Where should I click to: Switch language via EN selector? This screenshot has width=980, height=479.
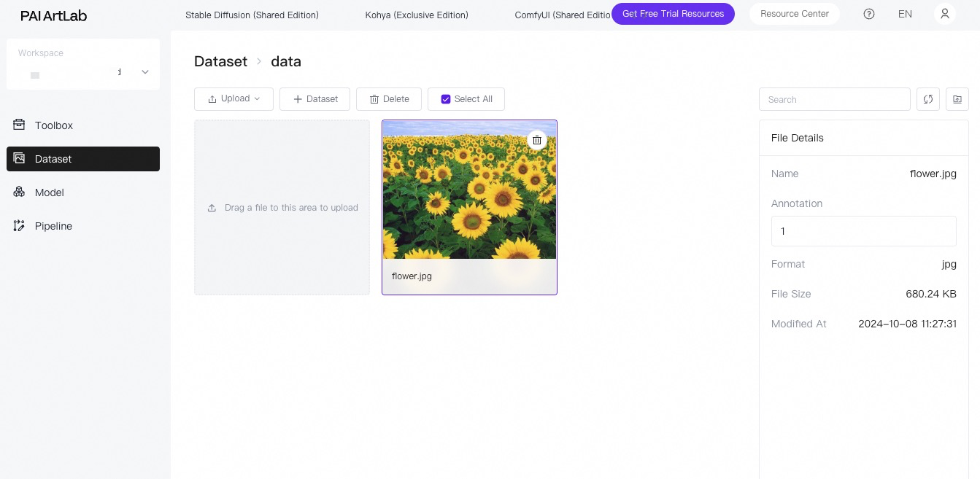[905, 14]
